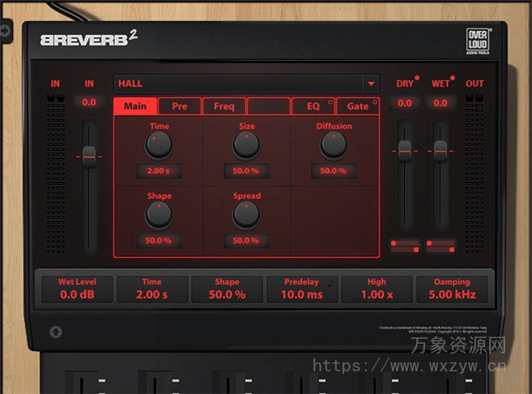Click the Time knob
This screenshot has height=394, width=532.
click(x=159, y=146)
